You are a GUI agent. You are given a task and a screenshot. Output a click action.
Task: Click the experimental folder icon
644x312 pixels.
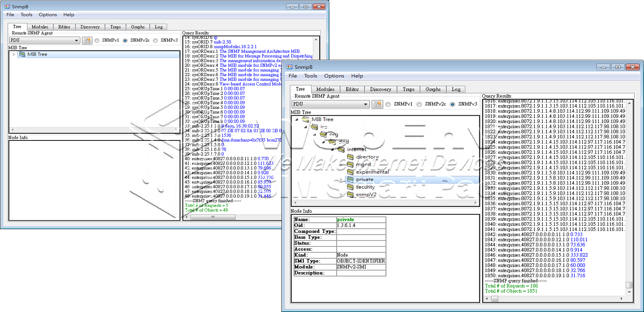tap(350, 172)
